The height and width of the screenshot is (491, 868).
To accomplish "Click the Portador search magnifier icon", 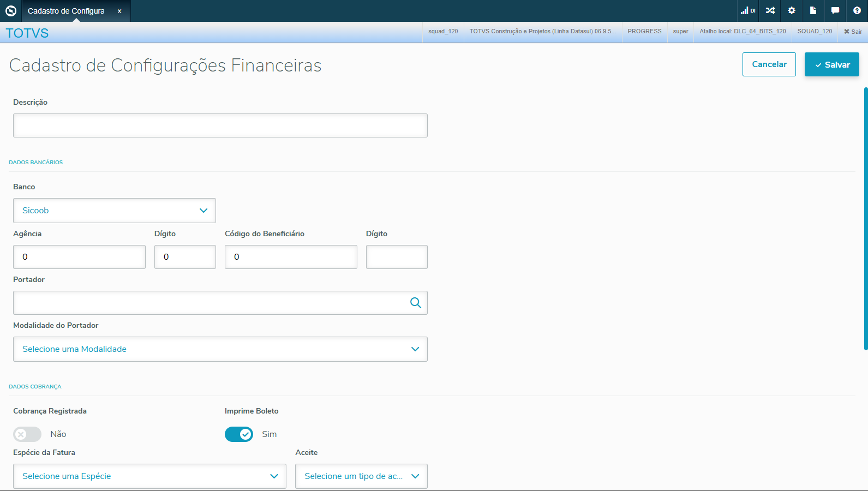I will (x=416, y=303).
